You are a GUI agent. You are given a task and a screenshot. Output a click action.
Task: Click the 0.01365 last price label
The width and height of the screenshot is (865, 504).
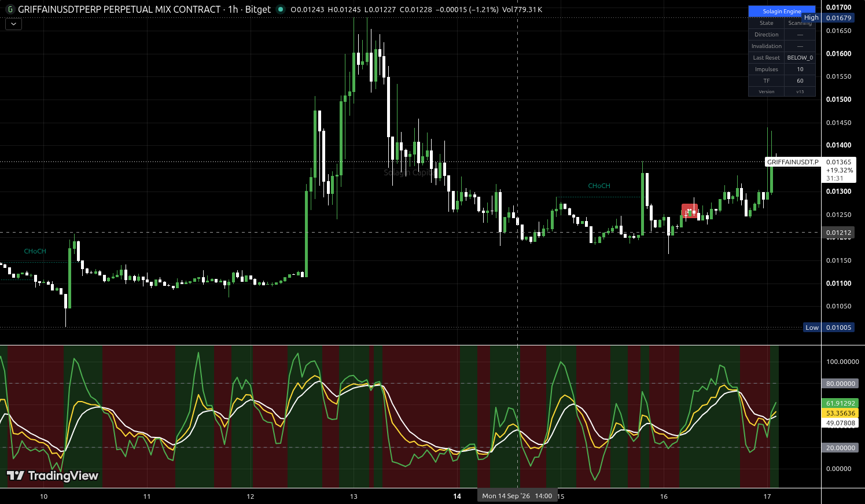click(x=838, y=162)
